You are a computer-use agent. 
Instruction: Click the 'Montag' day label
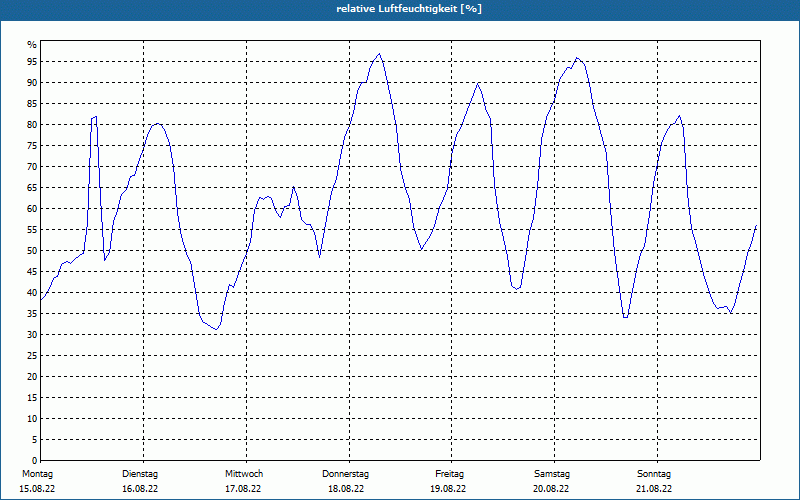[x=37, y=474]
